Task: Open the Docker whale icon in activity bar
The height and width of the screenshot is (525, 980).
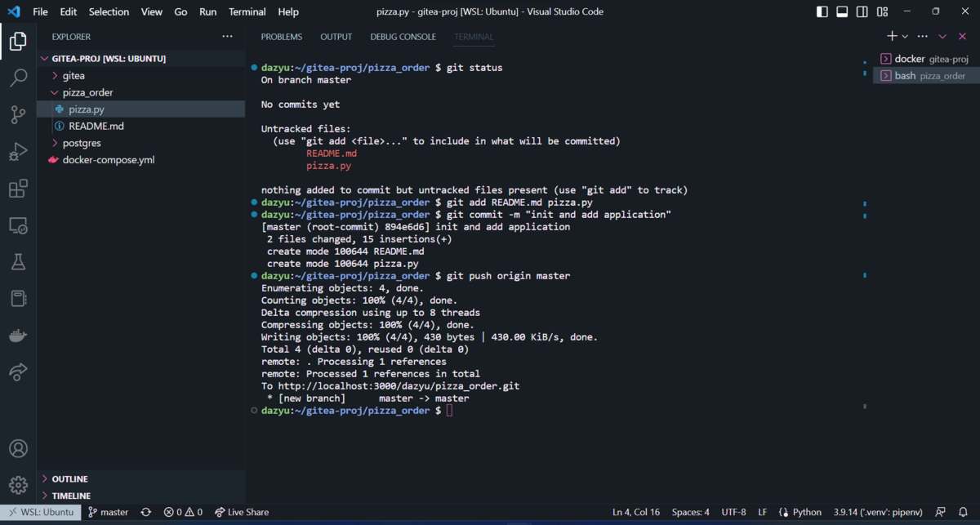Action: 18,335
